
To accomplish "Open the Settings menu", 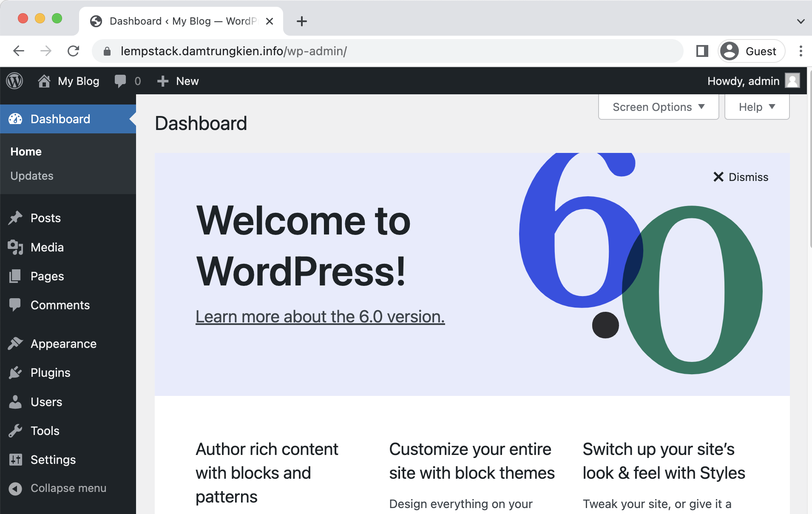I will [68, 460].
